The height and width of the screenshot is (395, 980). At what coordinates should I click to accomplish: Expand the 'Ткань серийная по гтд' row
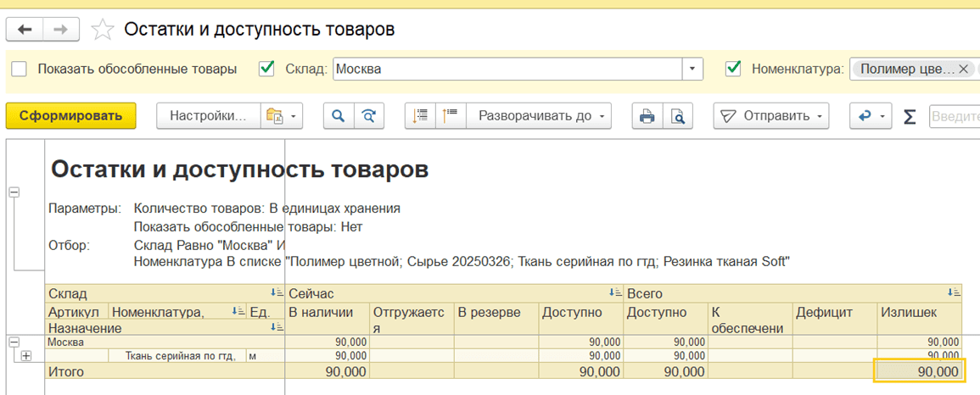pos(26,356)
